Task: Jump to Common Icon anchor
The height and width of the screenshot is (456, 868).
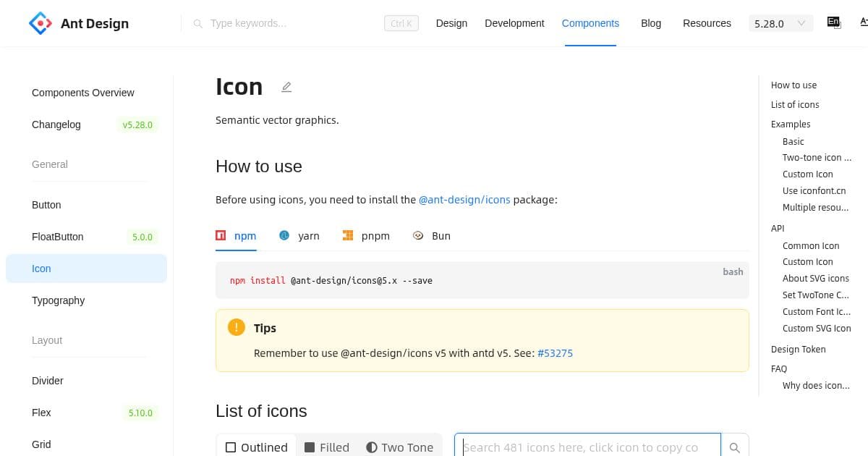Action: [811, 245]
